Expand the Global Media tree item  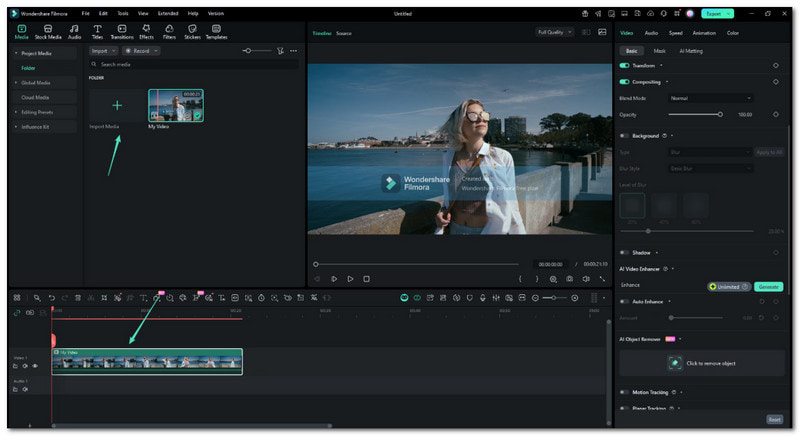click(16, 83)
